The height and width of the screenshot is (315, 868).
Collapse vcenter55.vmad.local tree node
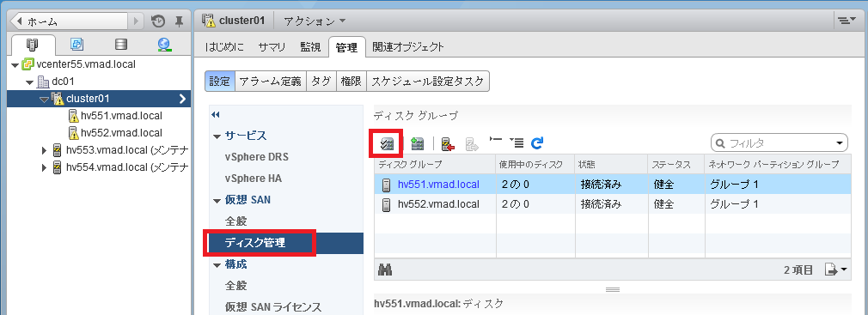tap(15, 64)
